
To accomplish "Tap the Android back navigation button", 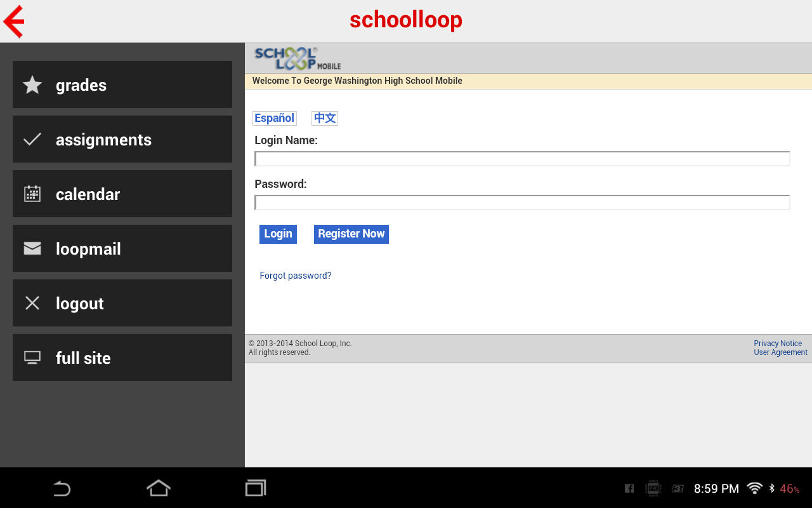I will coord(62,488).
